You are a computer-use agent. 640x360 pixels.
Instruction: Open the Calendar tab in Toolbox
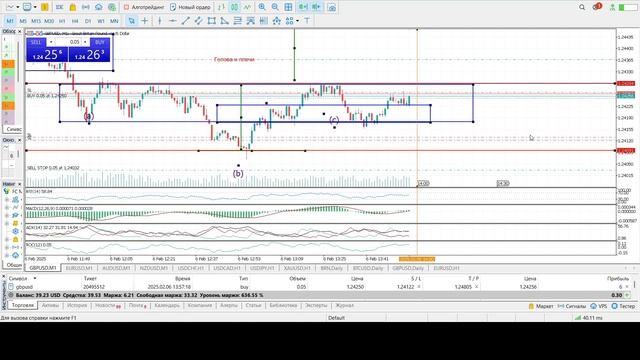167,305
